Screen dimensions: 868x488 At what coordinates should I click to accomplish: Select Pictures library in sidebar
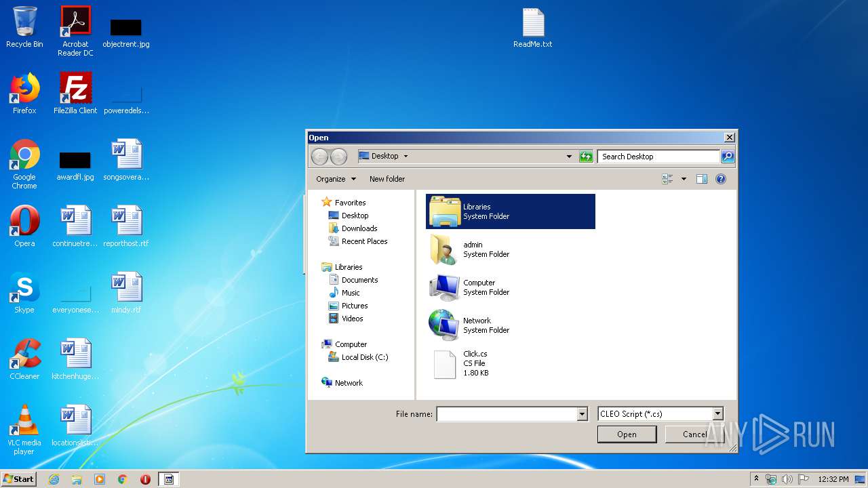coord(349,306)
